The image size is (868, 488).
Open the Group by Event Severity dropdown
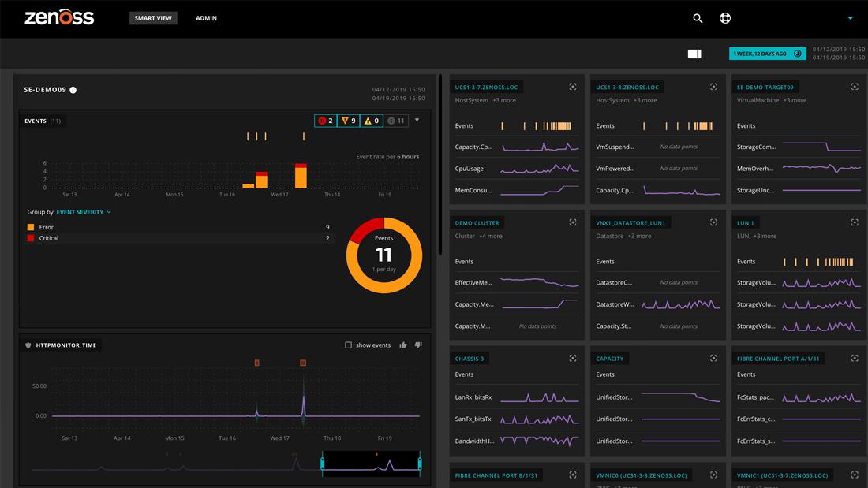pos(84,212)
